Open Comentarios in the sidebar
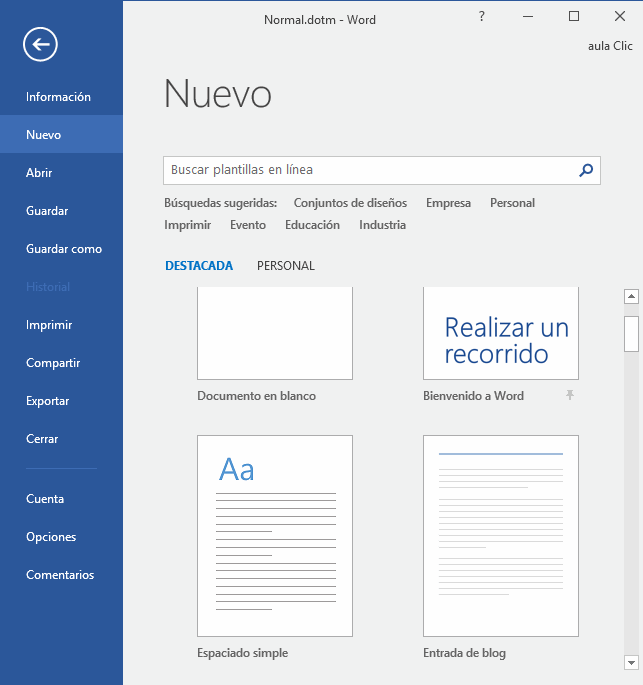Screen dimensions: 643x685 (60, 574)
